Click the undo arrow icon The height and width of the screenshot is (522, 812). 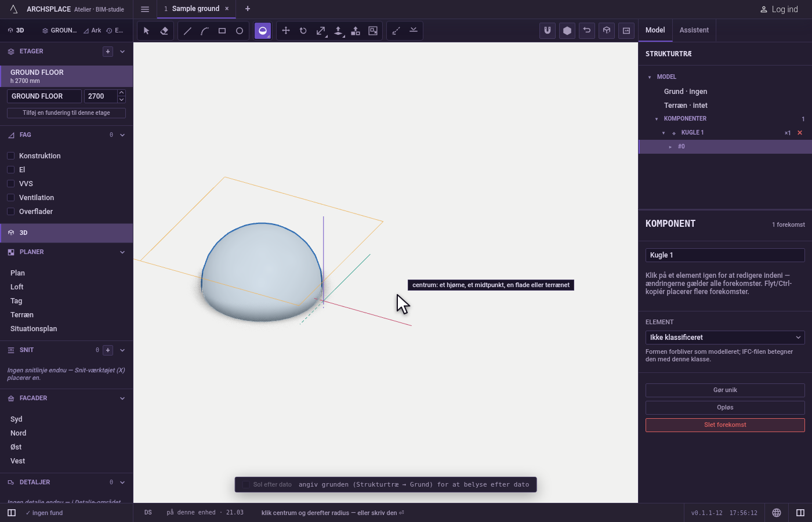tap(587, 31)
